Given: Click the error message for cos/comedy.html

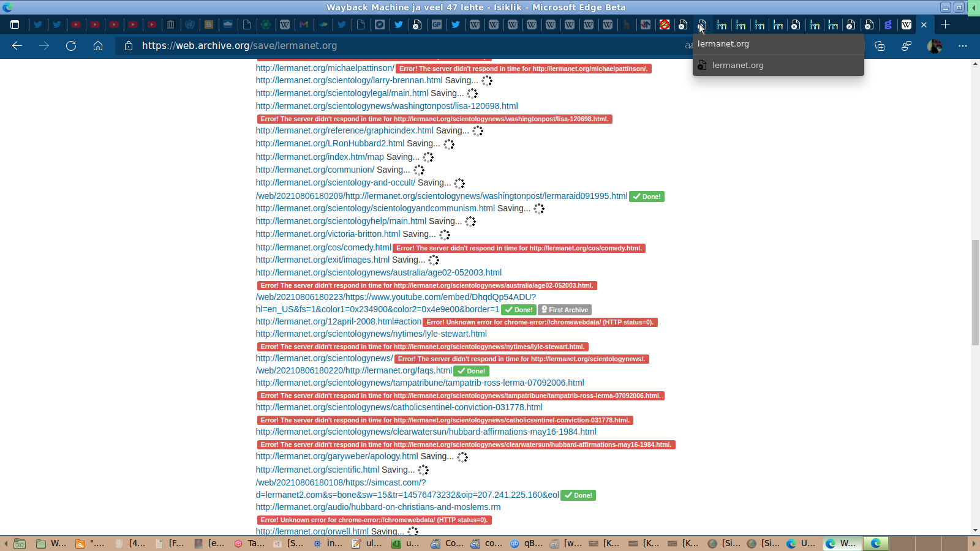Looking at the screenshot, I should (x=519, y=248).
